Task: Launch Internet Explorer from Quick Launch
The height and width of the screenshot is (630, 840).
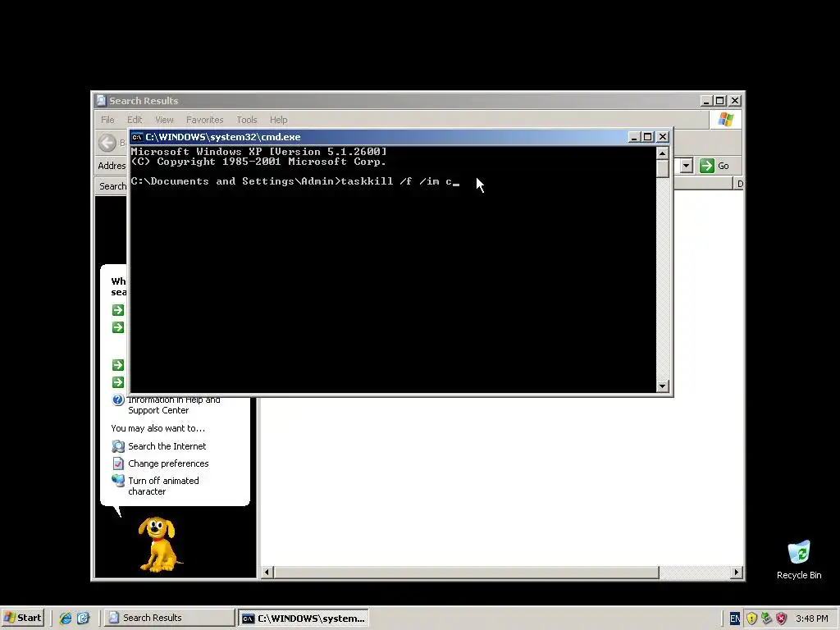Action: 66,619
